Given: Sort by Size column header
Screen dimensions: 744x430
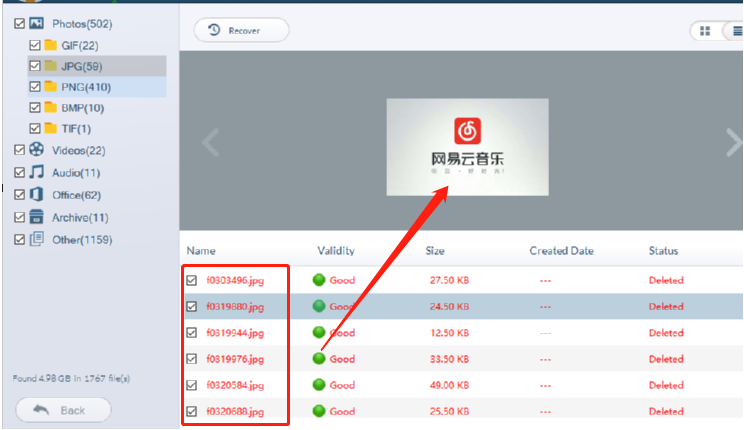Looking at the screenshot, I should click(x=435, y=251).
